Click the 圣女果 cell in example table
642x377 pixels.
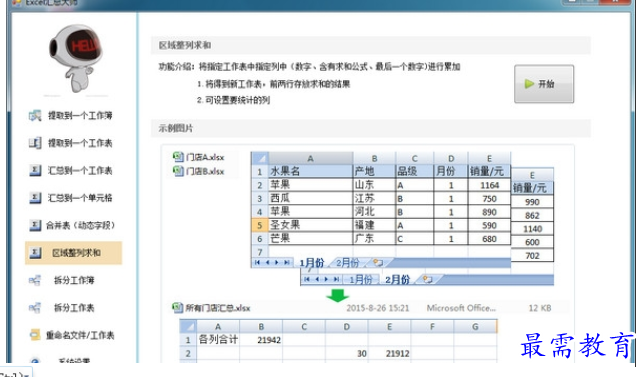tap(310, 225)
